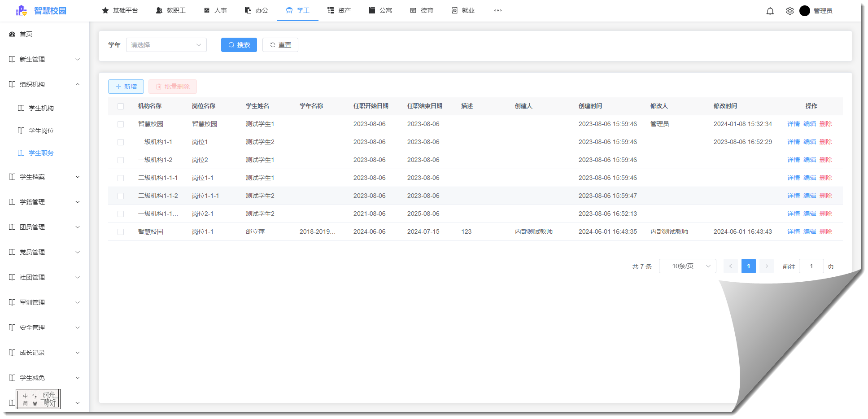Open the 教职工 top menu
Image resolution: width=868 pixels, height=419 pixels.
170,10
